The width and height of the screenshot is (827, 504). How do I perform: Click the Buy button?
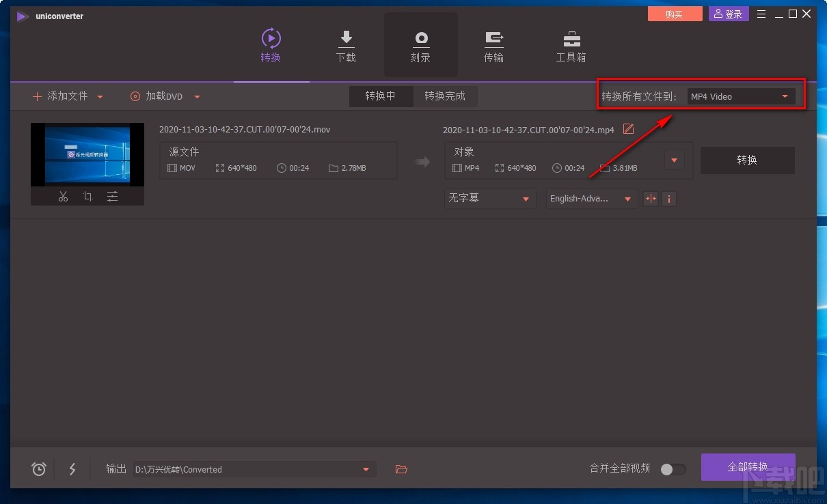pyautogui.click(x=674, y=14)
